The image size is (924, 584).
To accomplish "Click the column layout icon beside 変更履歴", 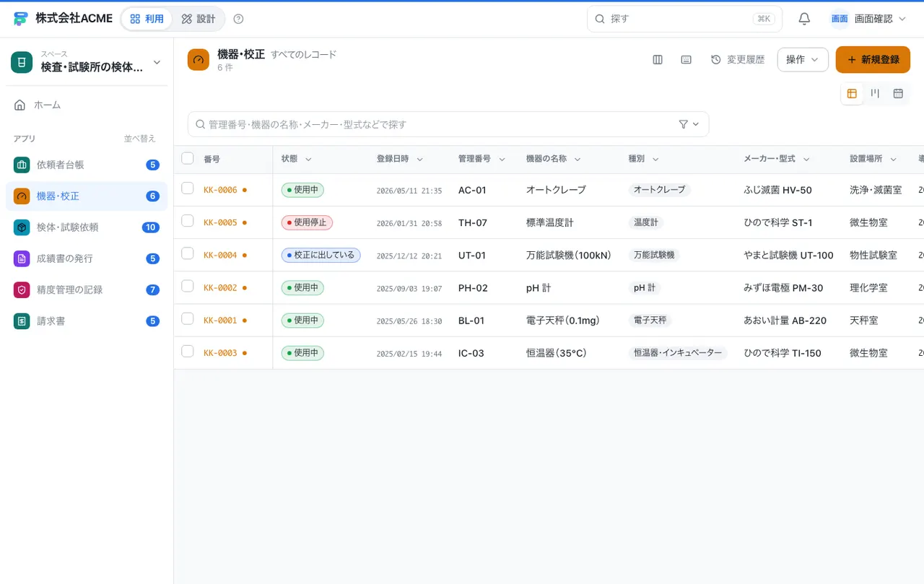I will pyautogui.click(x=658, y=60).
